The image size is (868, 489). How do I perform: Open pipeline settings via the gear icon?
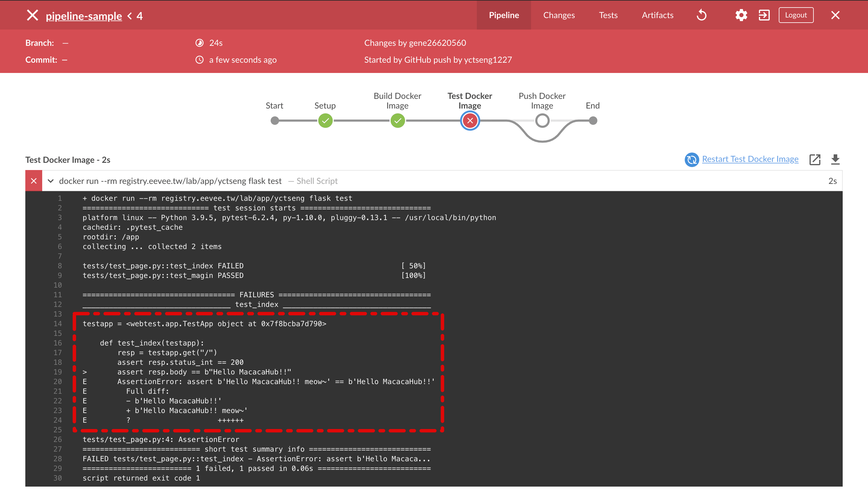tap(741, 15)
